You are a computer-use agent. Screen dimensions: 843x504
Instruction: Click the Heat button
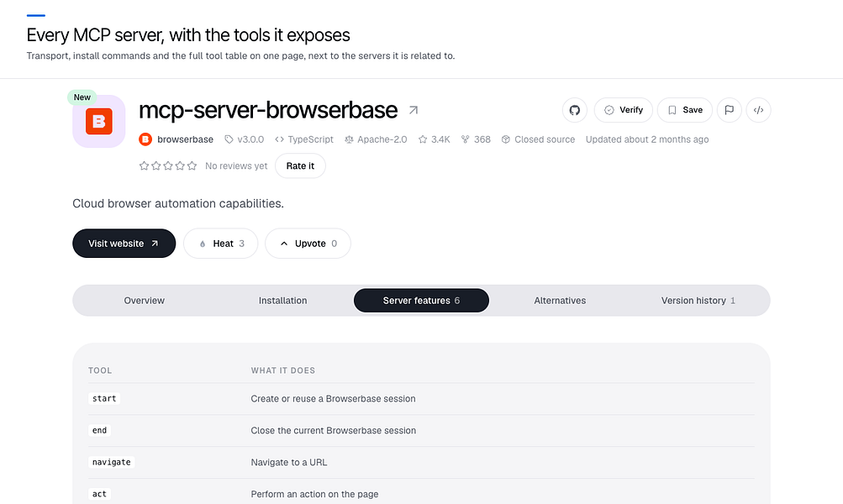[x=221, y=244]
